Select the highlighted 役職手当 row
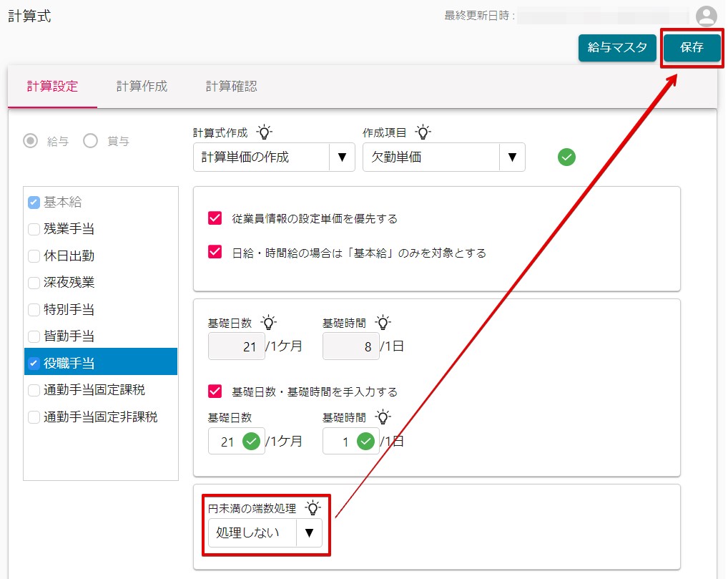Viewport: 728px width, 579px height. pos(101,361)
